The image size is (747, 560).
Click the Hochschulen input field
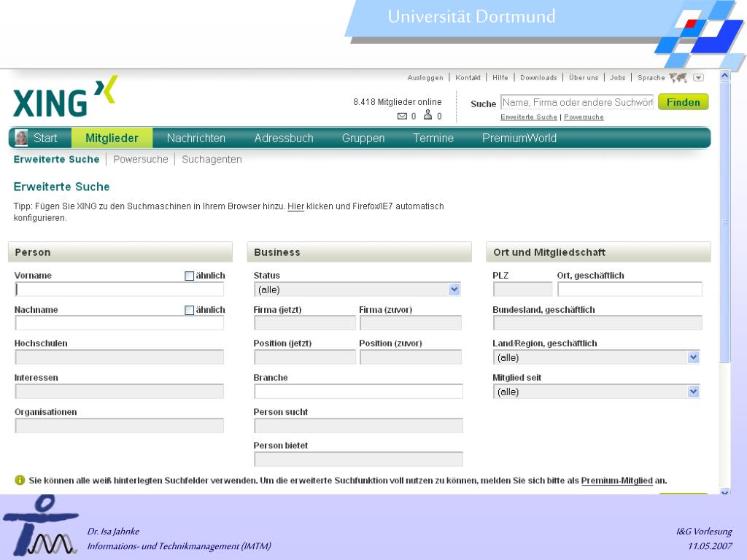click(x=119, y=357)
